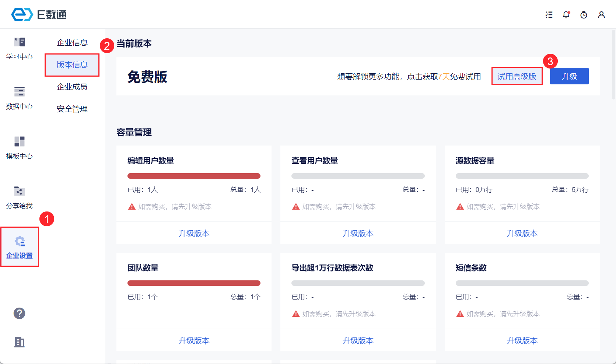
Task: Open 模板中心 in the sidebar
Action: click(x=19, y=148)
